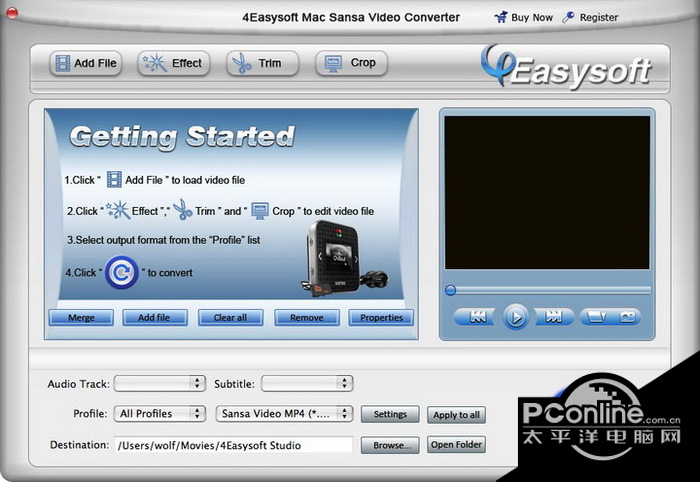The width and height of the screenshot is (700, 482).
Task: Click the "Profile:" label
Action: pyautogui.click(x=90, y=414)
